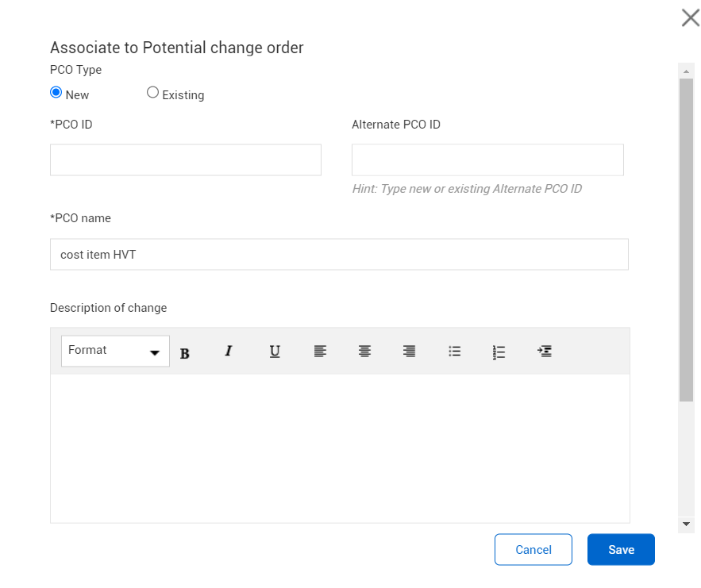Center-align the description text
Image resolution: width=701 pixels, height=588 pixels.
click(x=364, y=352)
